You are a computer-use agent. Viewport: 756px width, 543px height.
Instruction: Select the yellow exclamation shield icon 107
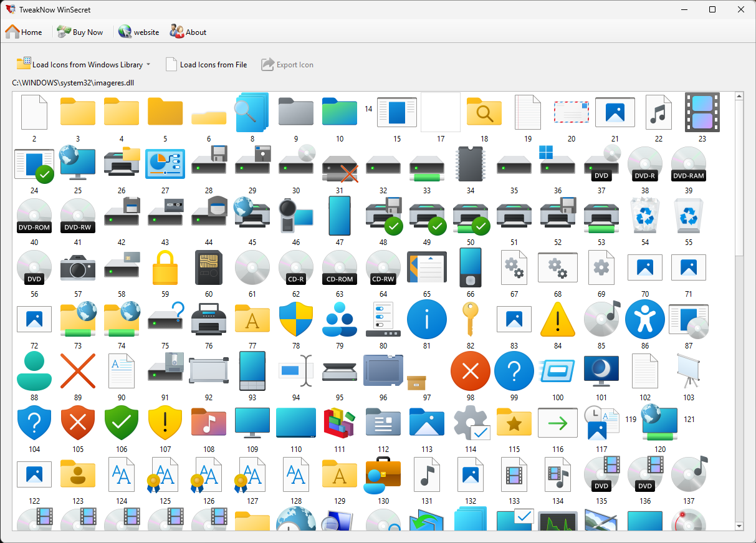165,423
